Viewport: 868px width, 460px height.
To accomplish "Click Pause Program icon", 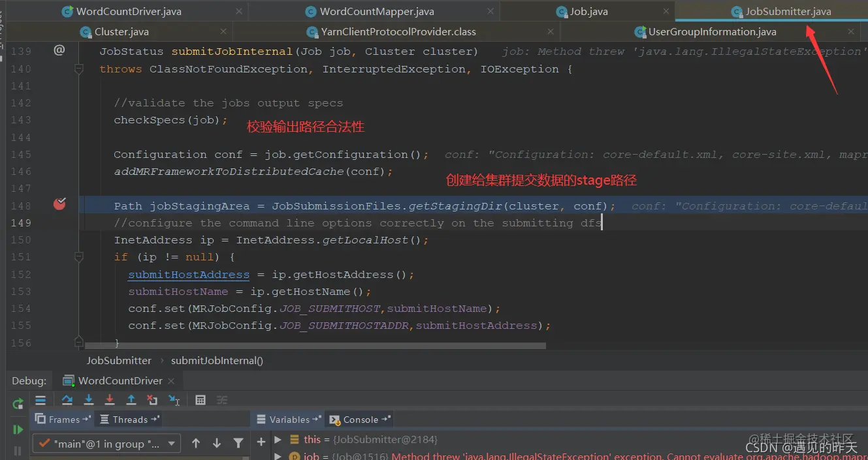I will click(x=18, y=450).
